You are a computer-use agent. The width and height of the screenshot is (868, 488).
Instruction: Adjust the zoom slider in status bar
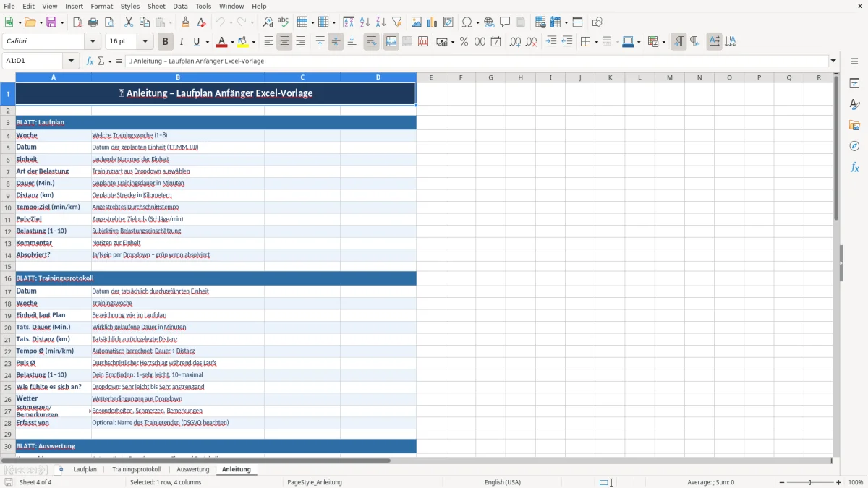809,482
